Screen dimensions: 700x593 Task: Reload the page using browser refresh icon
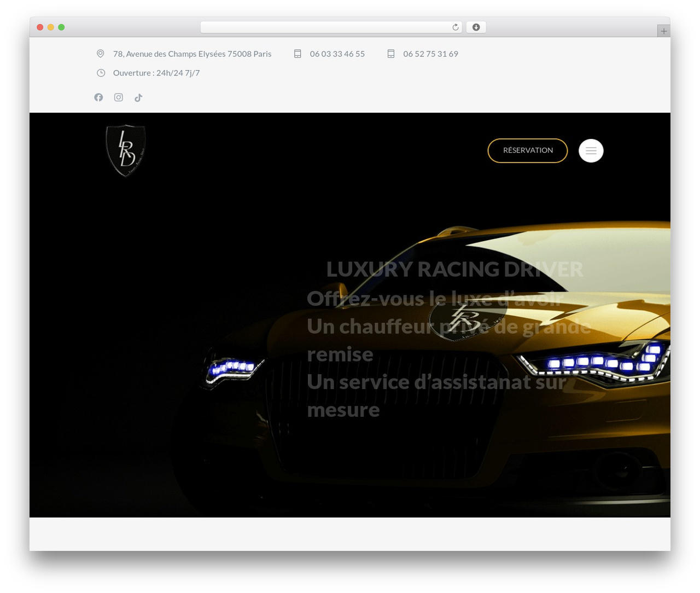coord(455,27)
